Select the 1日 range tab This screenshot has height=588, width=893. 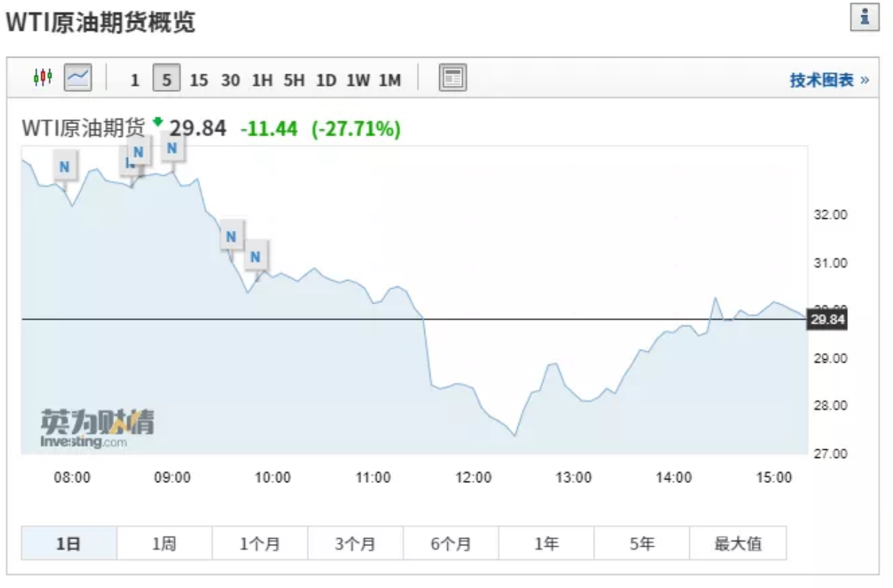(x=68, y=544)
